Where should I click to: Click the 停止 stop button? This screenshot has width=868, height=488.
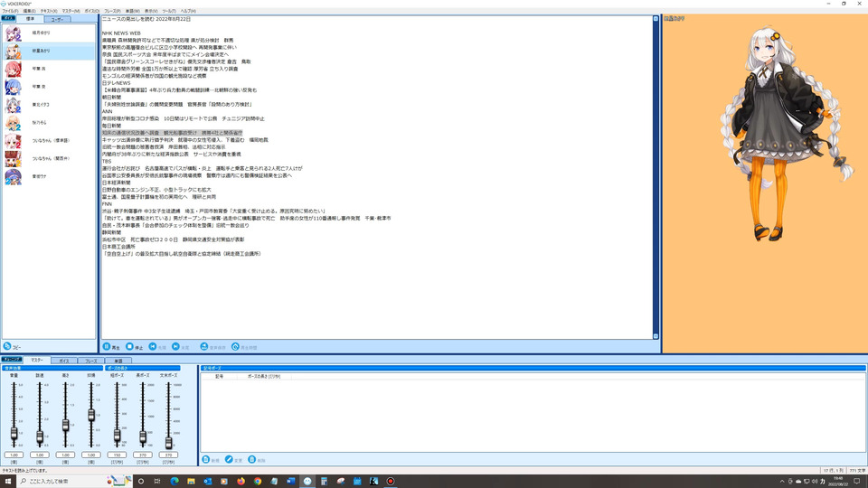click(x=134, y=347)
